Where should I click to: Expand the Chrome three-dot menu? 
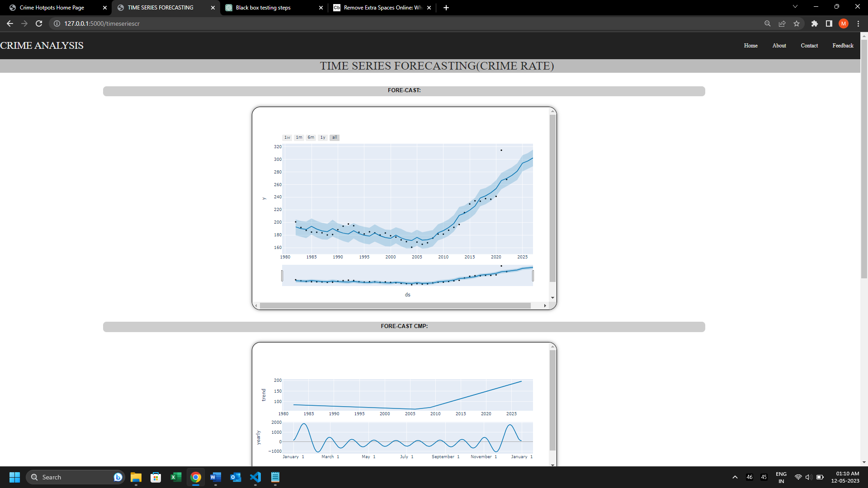click(x=858, y=23)
